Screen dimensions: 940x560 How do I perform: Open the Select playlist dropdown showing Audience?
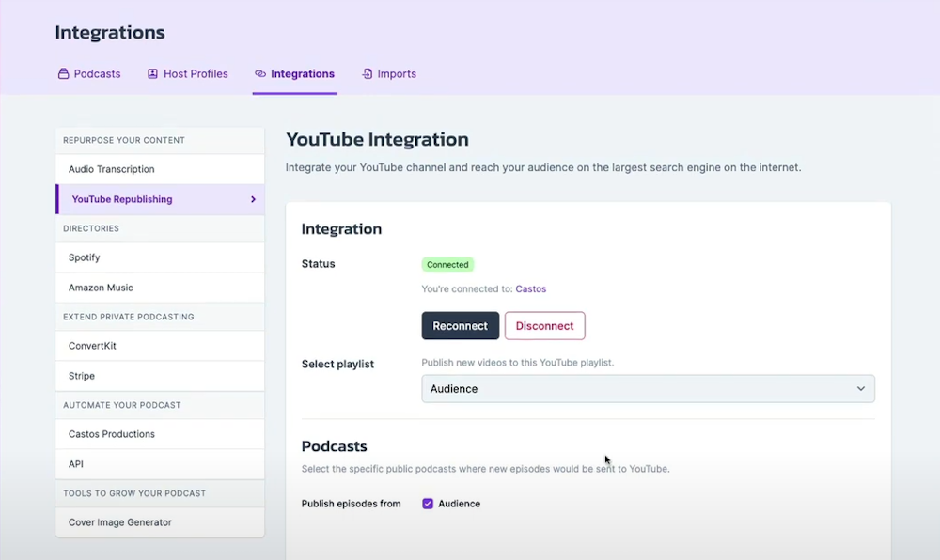pos(648,388)
